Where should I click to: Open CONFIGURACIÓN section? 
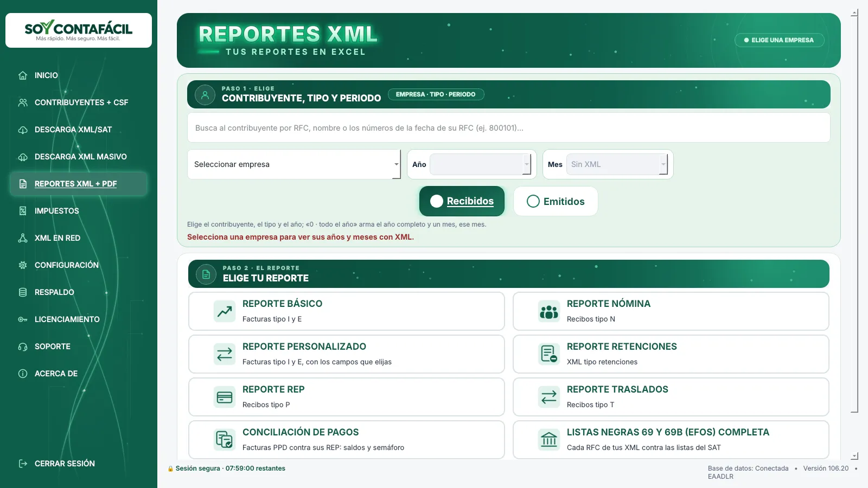79,265
